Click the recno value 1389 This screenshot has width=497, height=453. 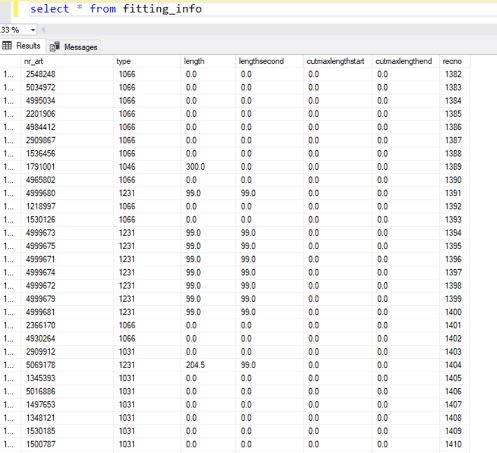tap(453, 167)
